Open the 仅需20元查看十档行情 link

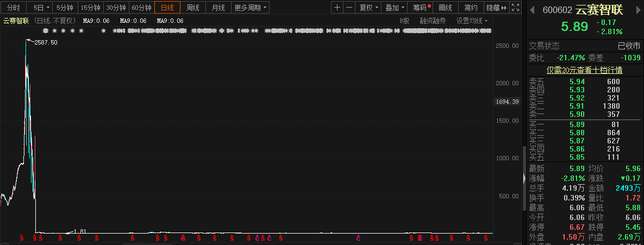click(x=584, y=70)
